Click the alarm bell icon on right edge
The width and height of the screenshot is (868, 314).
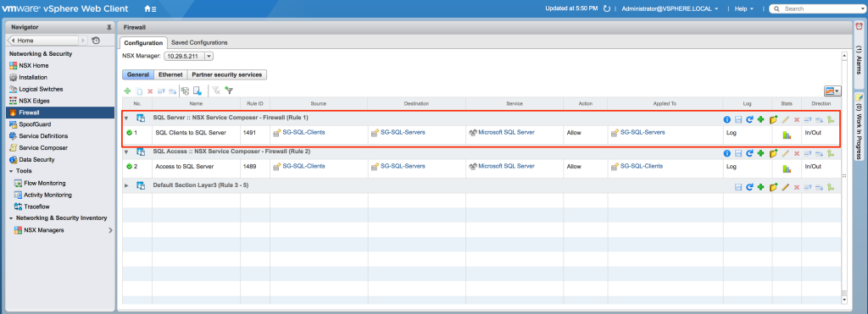[x=859, y=27]
